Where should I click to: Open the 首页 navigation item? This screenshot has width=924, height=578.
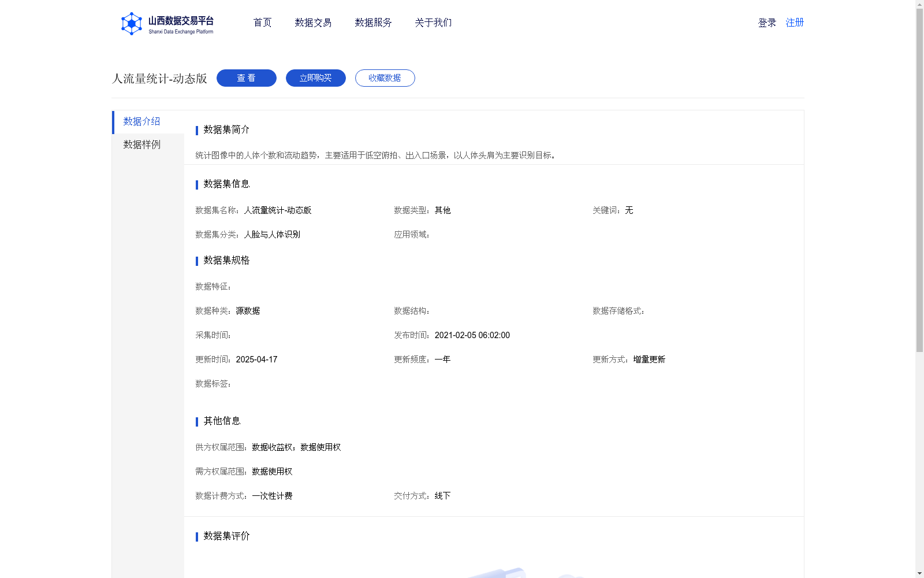[x=262, y=23]
